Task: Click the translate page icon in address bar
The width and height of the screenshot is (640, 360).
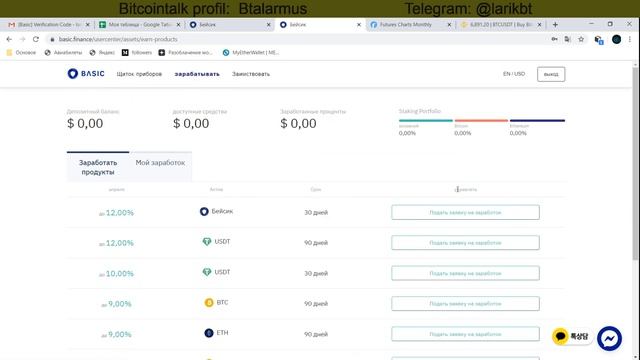Action: (x=567, y=39)
